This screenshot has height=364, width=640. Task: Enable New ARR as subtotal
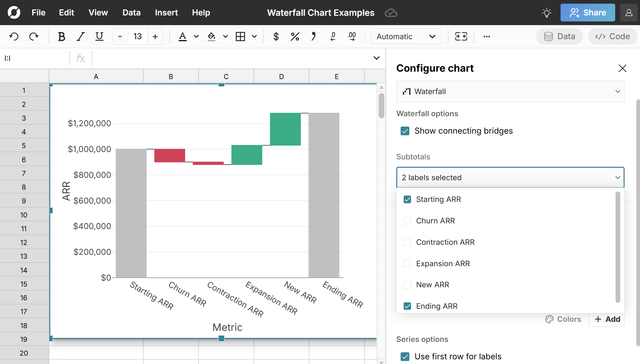(x=407, y=285)
